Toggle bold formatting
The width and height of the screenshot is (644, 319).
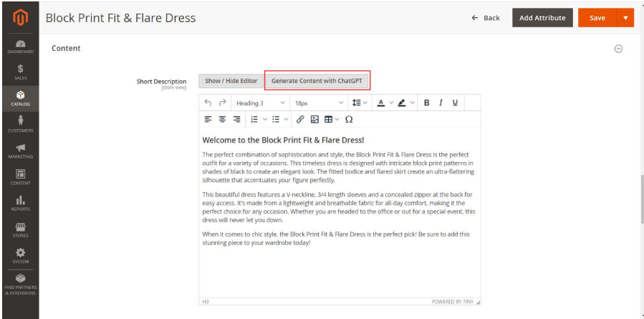427,103
